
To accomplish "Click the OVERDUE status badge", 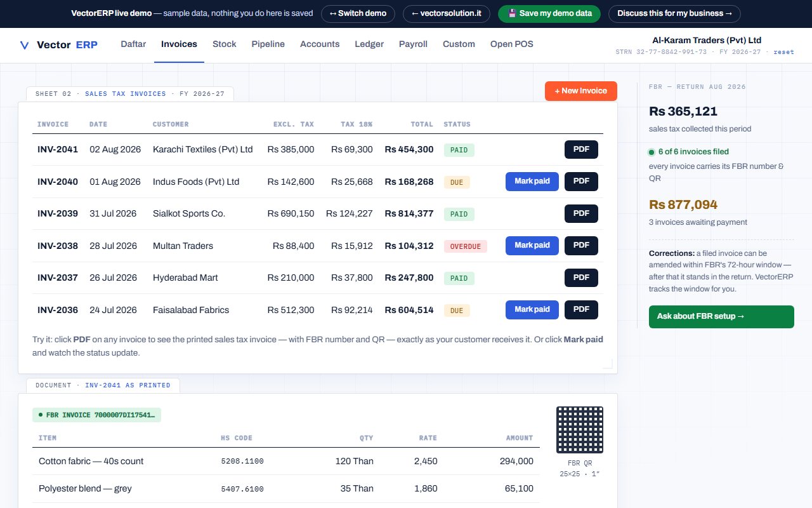I will 466,246.
